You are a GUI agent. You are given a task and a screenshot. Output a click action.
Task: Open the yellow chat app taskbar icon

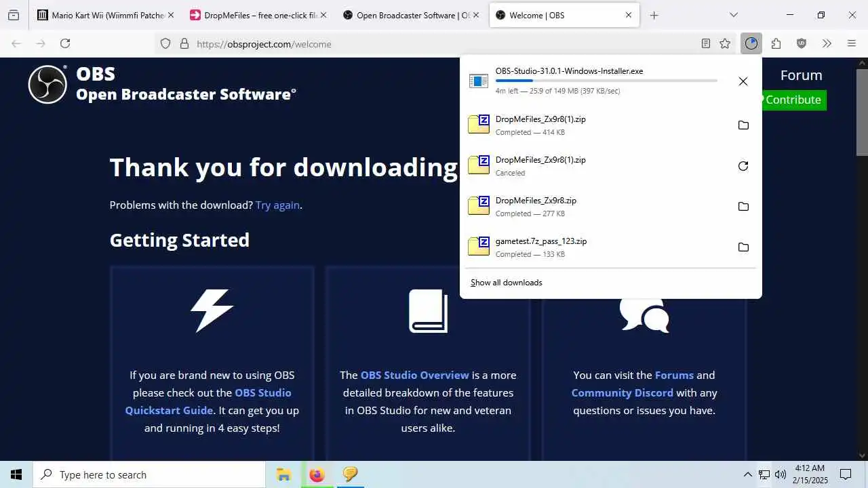coord(350,474)
